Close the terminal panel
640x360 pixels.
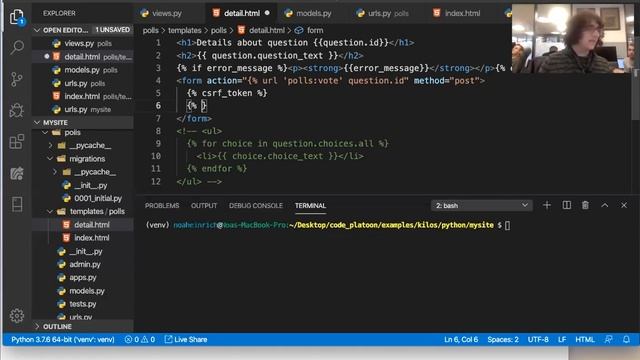click(624, 205)
